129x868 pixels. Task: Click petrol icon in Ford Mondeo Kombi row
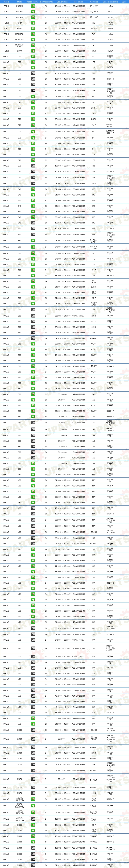tap(33, 45)
